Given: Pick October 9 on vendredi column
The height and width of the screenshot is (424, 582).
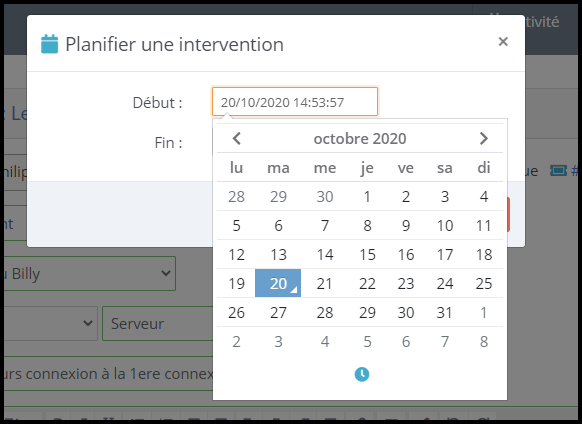Looking at the screenshot, I should [x=406, y=226].
